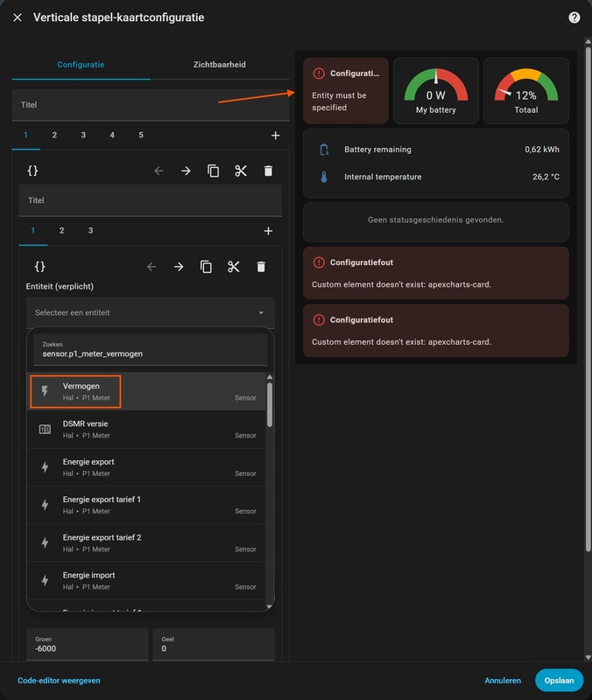Screen dimensions: 592x700
Task: Move the nested card right with the lower arrow
Action: pos(179,267)
